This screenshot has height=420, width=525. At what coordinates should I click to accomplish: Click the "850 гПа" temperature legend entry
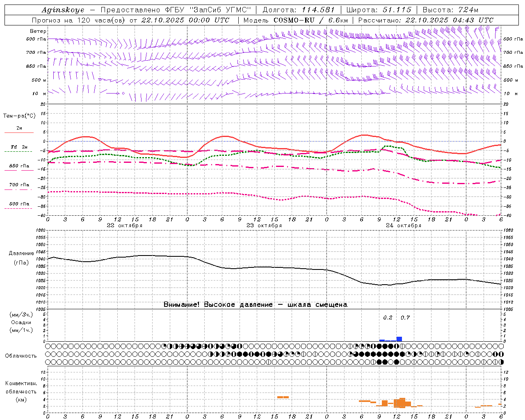(x=19, y=166)
